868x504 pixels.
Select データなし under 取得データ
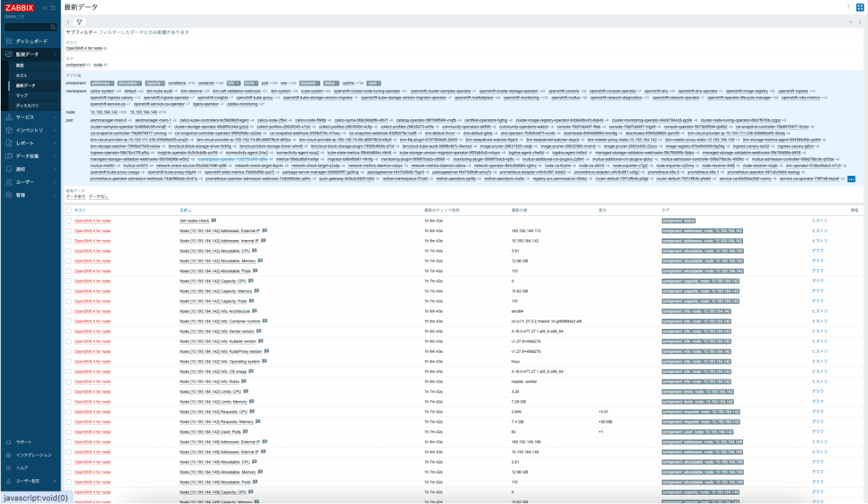pyautogui.click(x=99, y=196)
